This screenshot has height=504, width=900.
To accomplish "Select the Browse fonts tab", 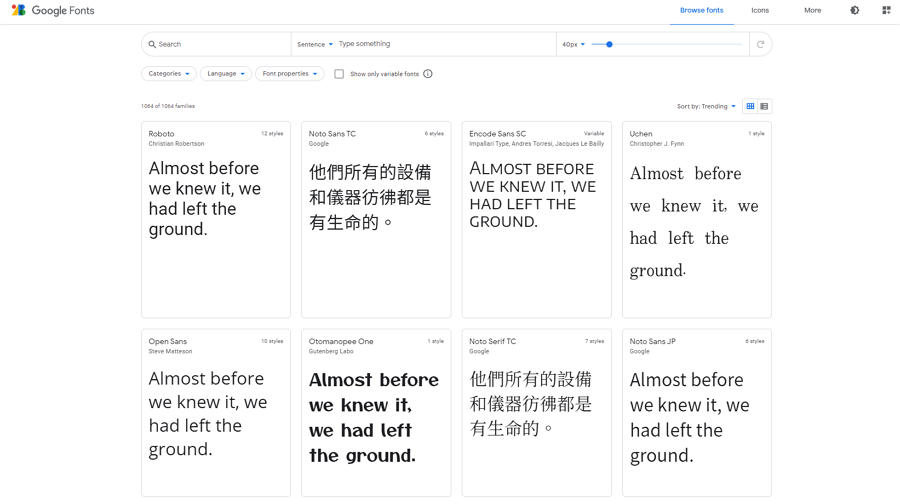I will tap(701, 10).
